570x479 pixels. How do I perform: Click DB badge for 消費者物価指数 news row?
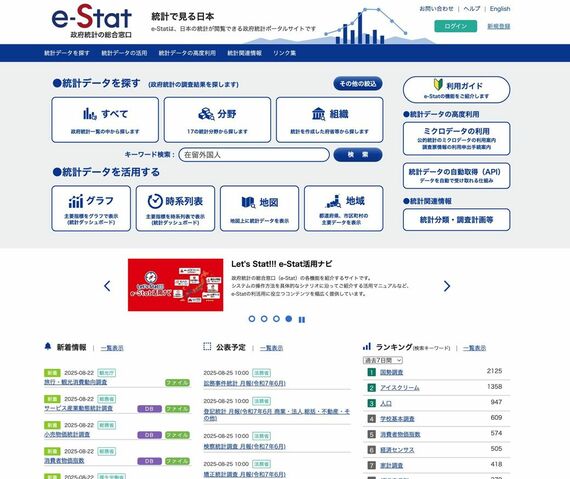149,461
